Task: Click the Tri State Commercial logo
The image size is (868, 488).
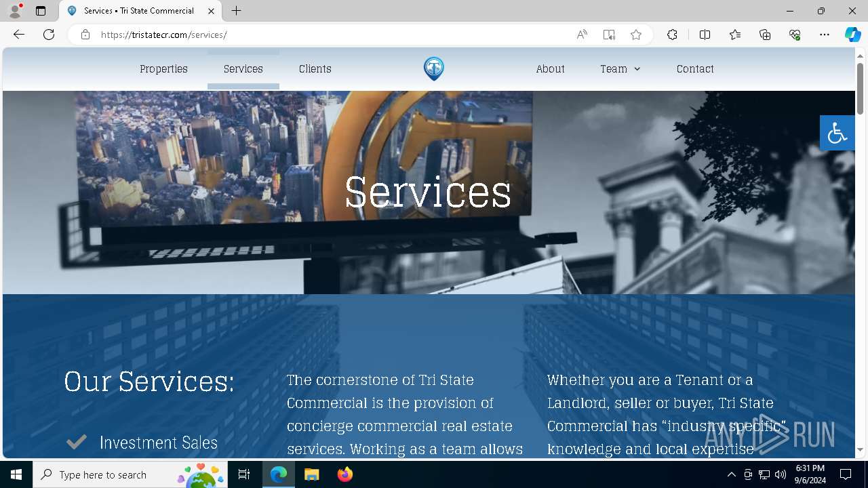Action: 434,68
